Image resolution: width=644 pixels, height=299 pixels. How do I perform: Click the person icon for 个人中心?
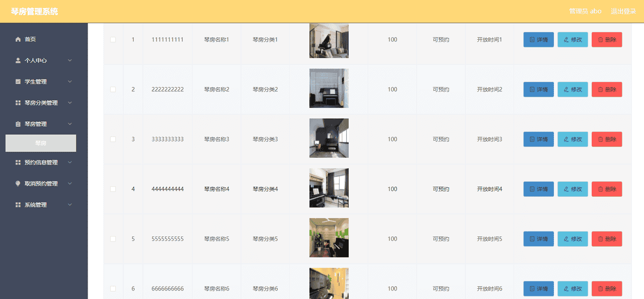[x=18, y=60]
